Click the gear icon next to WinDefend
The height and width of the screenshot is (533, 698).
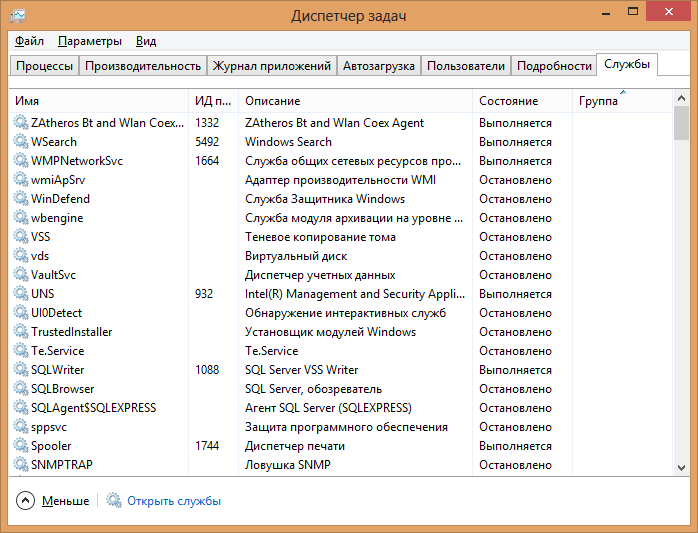tap(20, 199)
